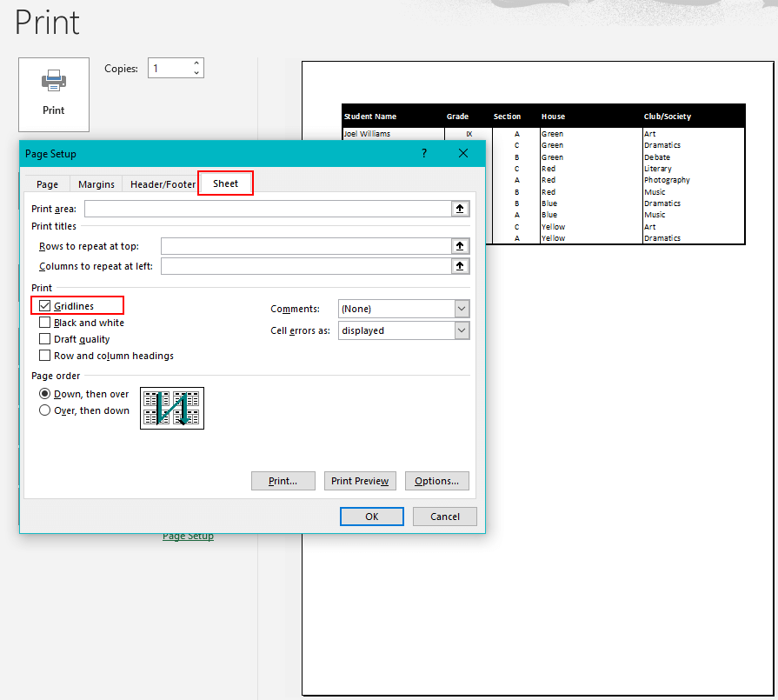Check the Row and column headings option
This screenshot has height=700, width=778.
click(x=44, y=356)
